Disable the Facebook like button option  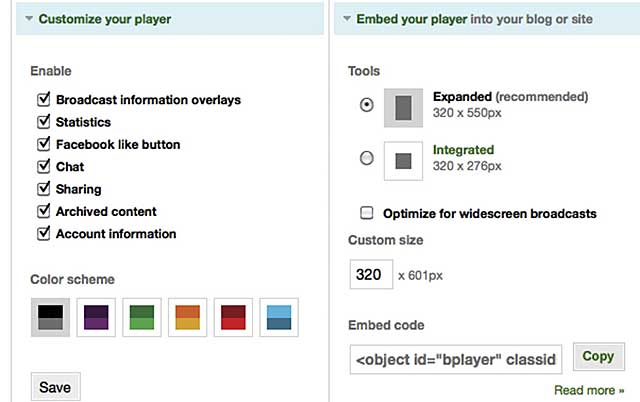tap(43, 144)
